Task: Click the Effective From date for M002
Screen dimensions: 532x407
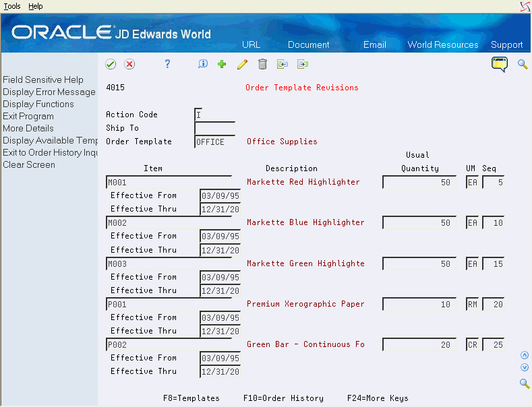Action: pos(220,236)
